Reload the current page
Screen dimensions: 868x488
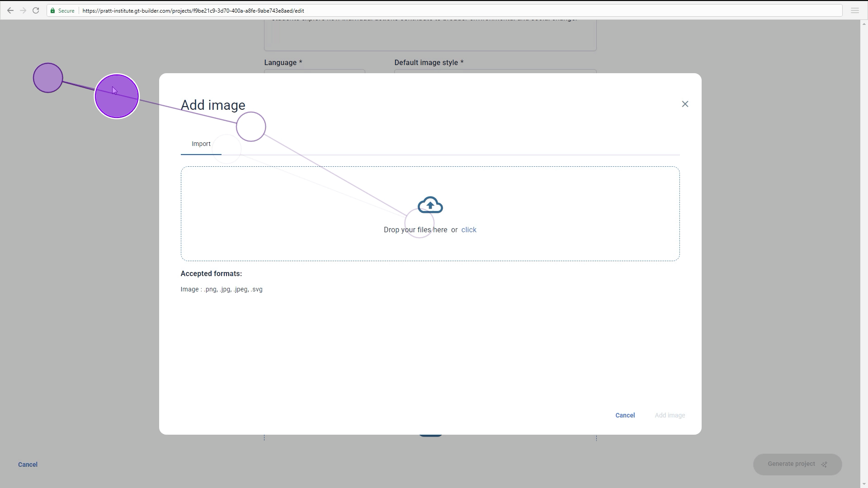click(36, 10)
